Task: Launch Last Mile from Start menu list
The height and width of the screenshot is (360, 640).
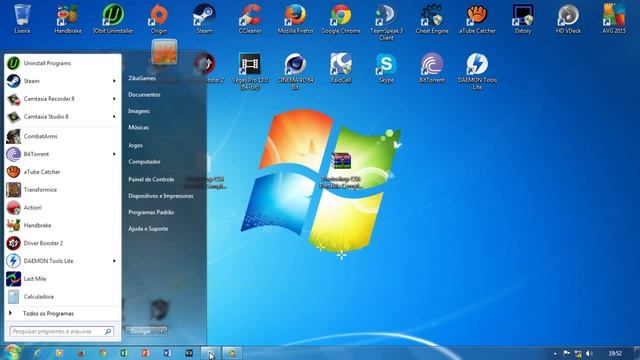Action: [62, 279]
